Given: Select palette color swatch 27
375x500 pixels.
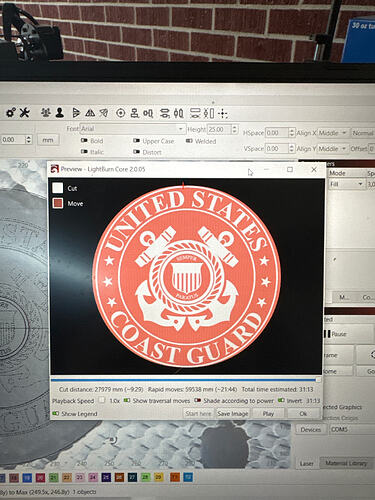Looking at the screenshot, I should [132, 478].
